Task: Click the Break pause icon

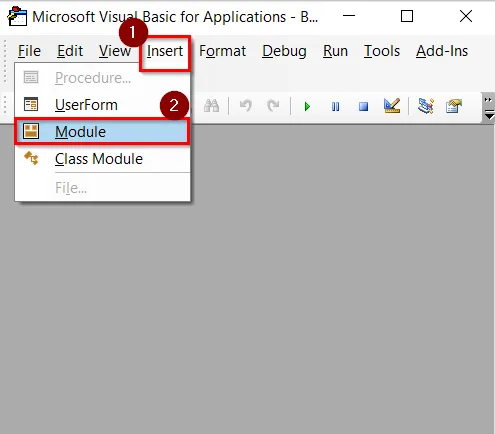Action: [x=335, y=107]
